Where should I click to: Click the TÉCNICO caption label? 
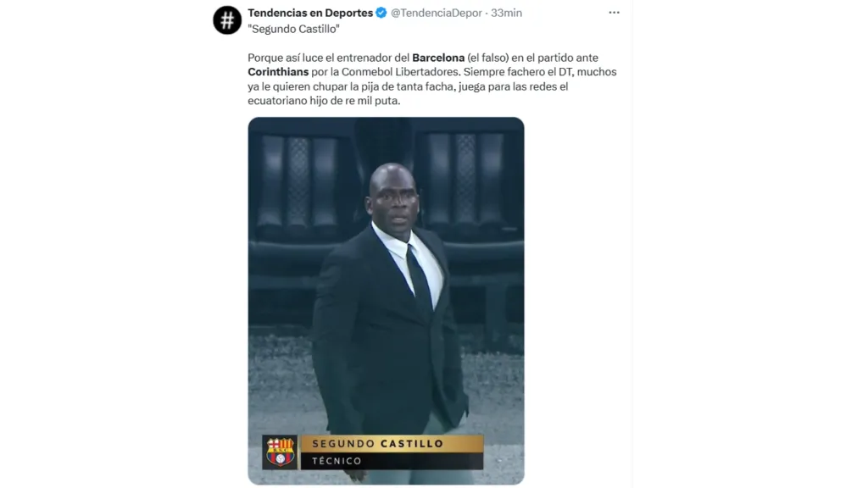pos(337,461)
